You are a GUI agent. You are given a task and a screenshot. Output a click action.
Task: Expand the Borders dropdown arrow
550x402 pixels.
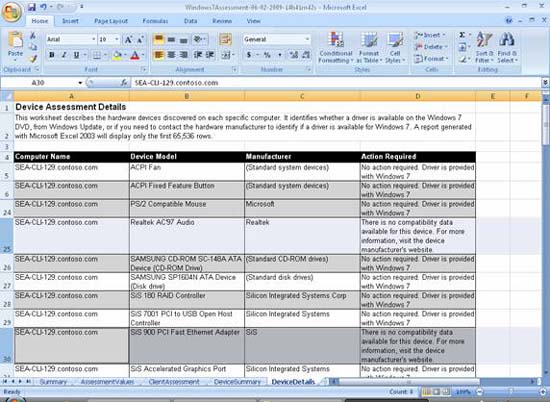point(105,55)
